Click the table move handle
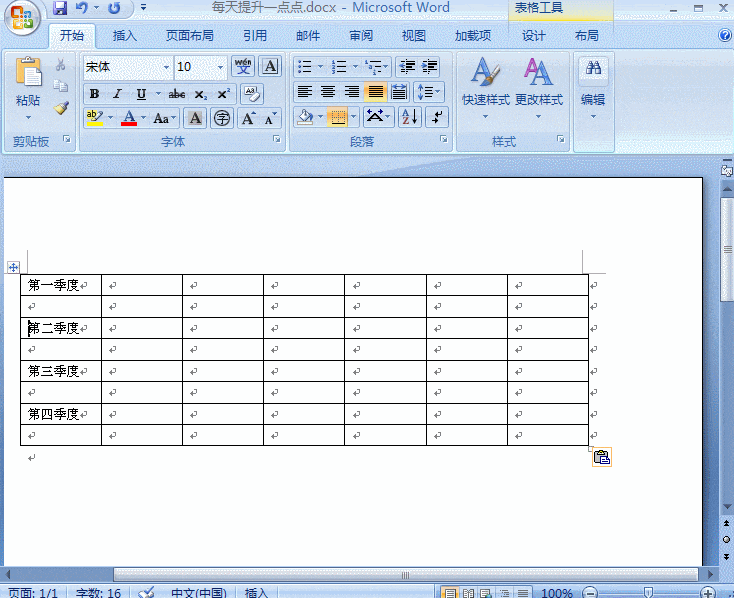This screenshot has height=598, width=734. point(14,267)
